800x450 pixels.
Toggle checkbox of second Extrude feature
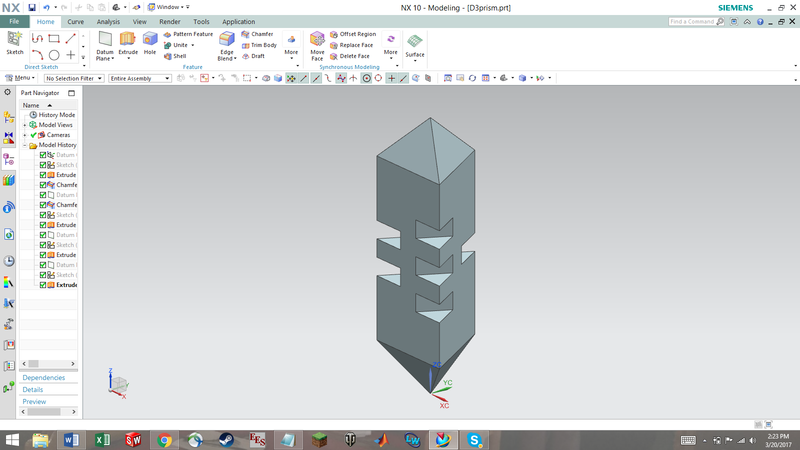[x=43, y=225]
